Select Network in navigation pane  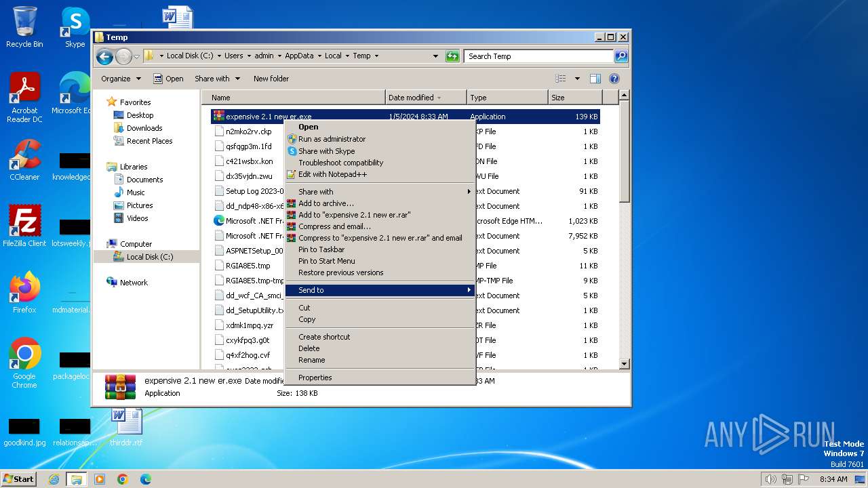[134, 283]
